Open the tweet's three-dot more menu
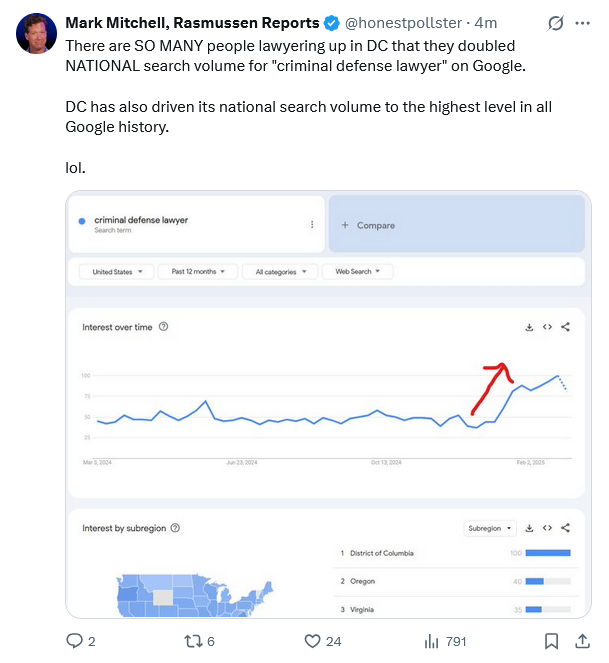This screenshot has width=609, height=663. [583, 23]
